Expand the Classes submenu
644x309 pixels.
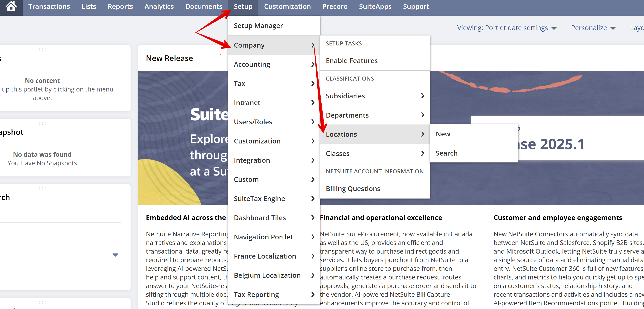375,153
